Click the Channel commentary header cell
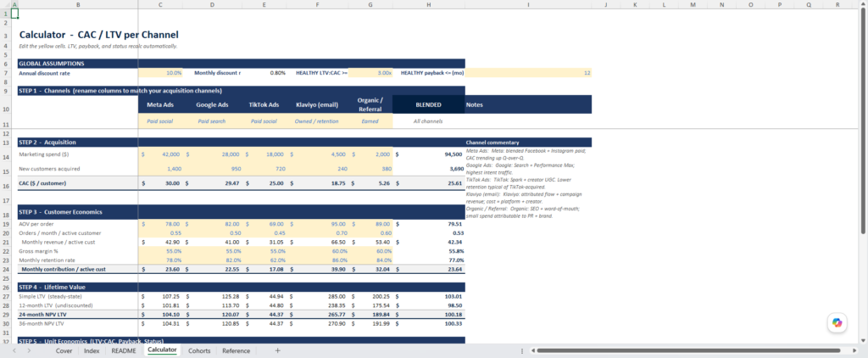868x358 pixels. tap(528, 143)
